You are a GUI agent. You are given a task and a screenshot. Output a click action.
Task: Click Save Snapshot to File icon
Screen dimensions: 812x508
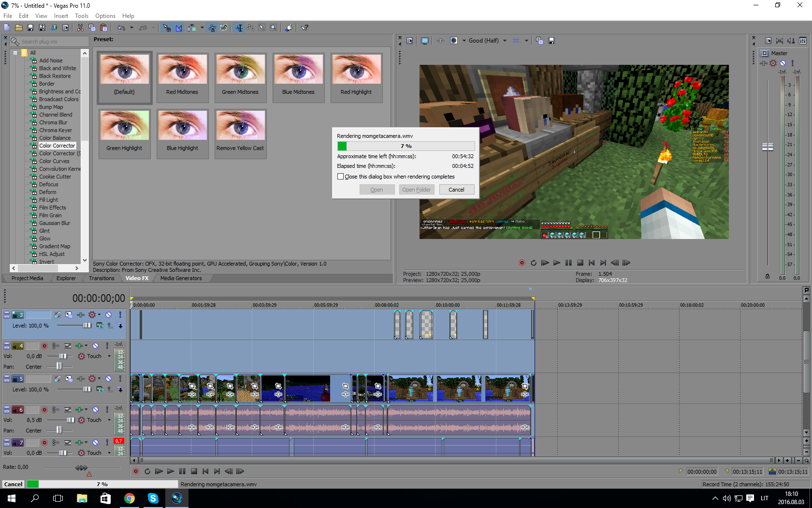coord(551,41)
